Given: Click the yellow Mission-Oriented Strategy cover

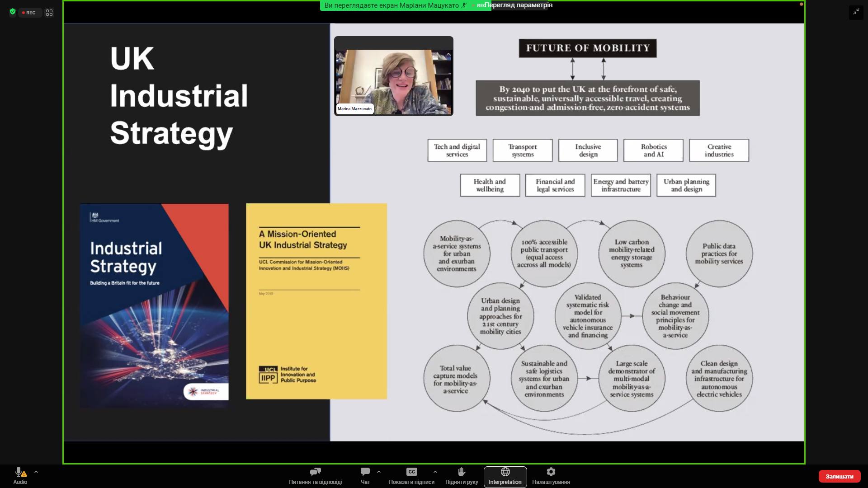Looking at the screenshot, I should tap(316, 301).
